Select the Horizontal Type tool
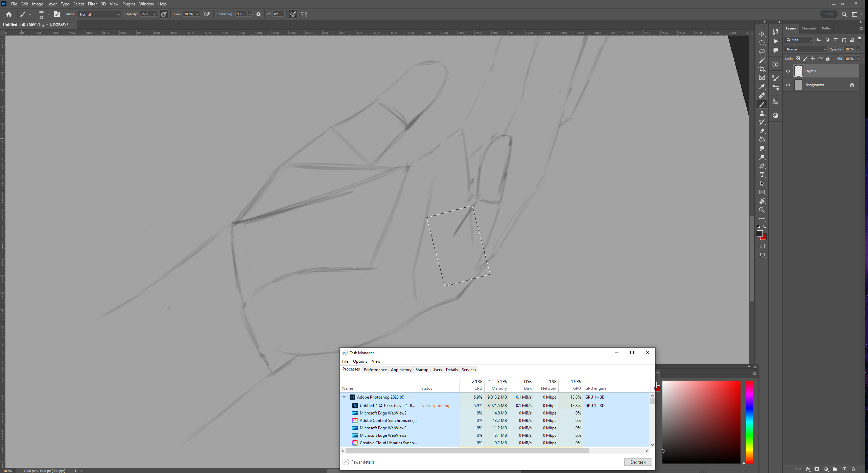 [x=761, y=175]
